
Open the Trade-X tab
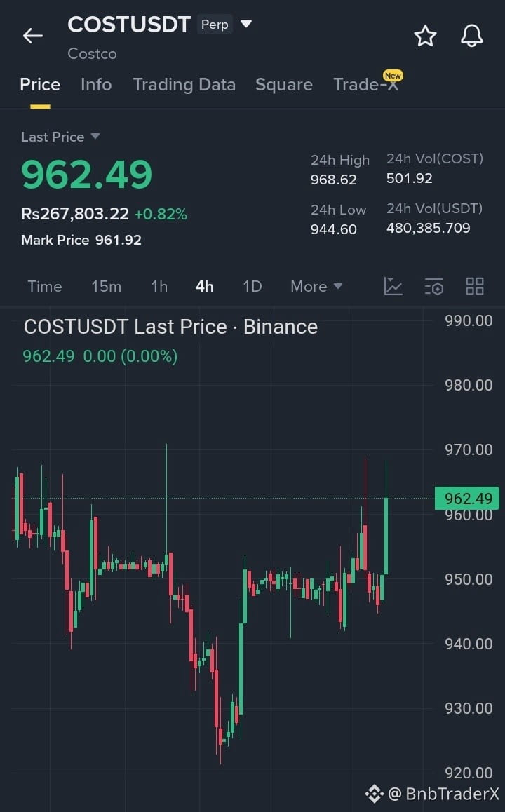click(366, 84)
